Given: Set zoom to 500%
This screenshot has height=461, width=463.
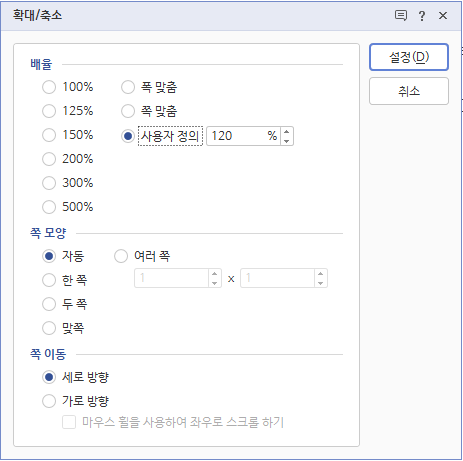Looking at the screenshot, I should click(x=49, y=207).
